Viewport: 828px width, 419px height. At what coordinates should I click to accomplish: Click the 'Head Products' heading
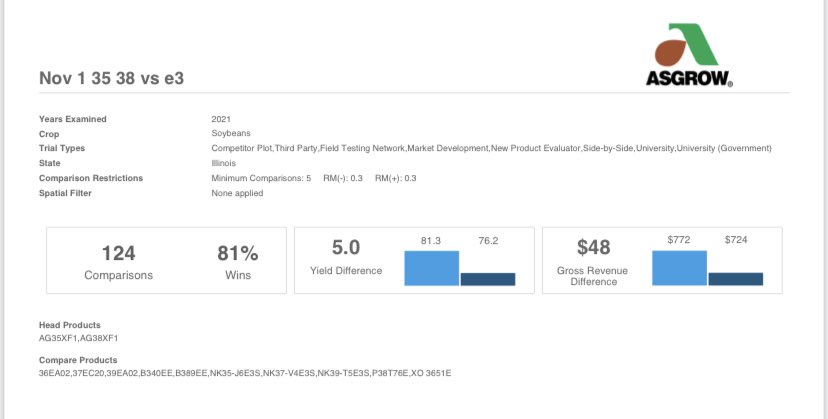pos(70,325)
